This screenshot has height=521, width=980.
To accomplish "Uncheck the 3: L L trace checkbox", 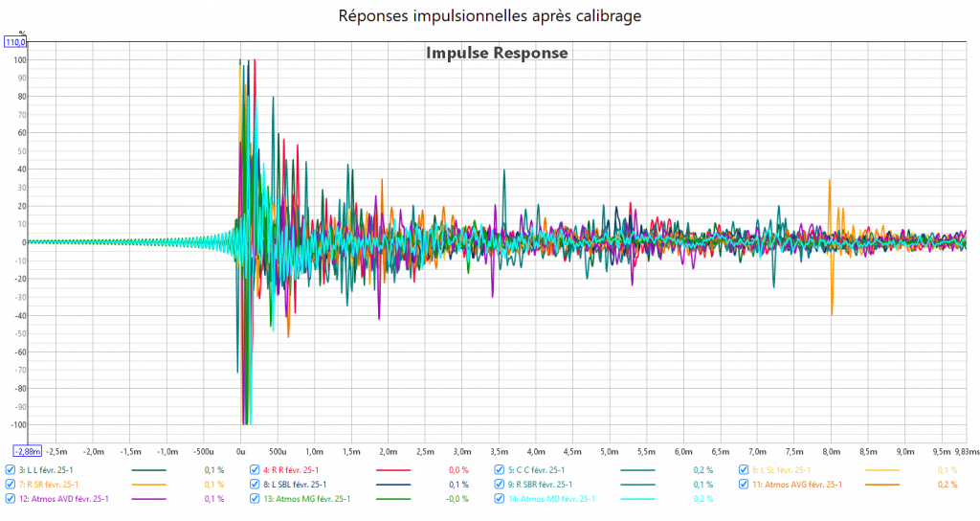I will click(11, 470).
